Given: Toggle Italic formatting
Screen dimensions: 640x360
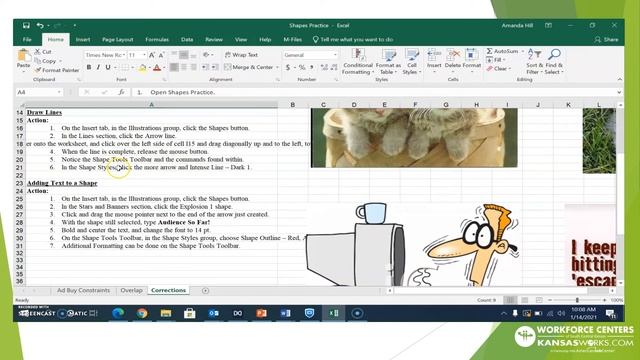Looking at the screenshot, I should pyautogui.click(x=98, y=67).
